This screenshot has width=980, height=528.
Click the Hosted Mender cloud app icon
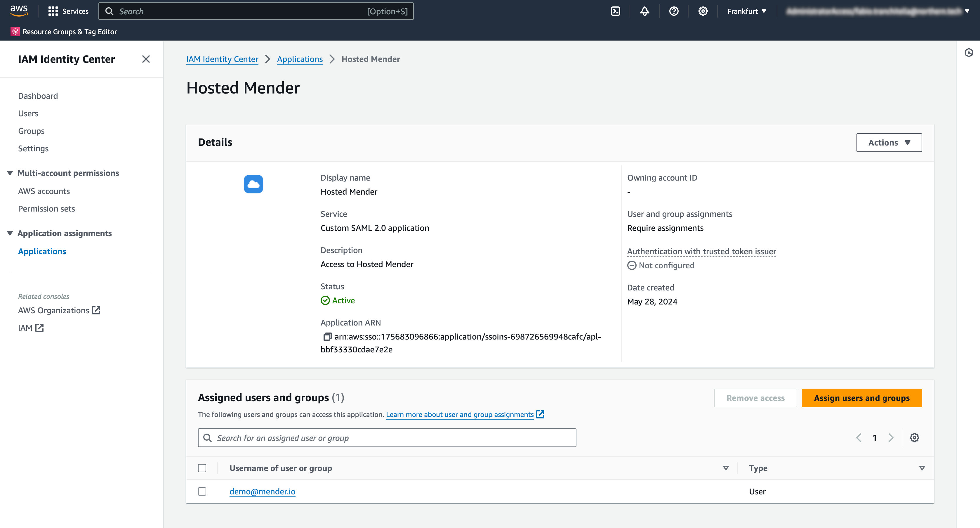[253, 184]
